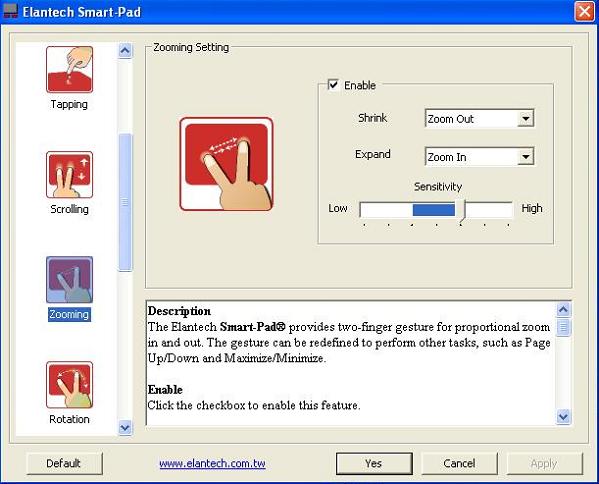The height and width of the screenshot is (484, 599).
Task: Click the Sensitivity label
Action: (438, 186)
